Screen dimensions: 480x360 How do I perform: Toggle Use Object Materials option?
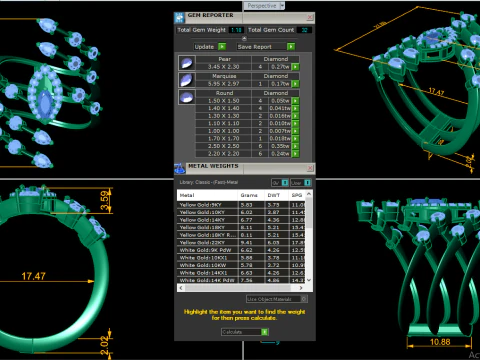(x=304, y=299)
